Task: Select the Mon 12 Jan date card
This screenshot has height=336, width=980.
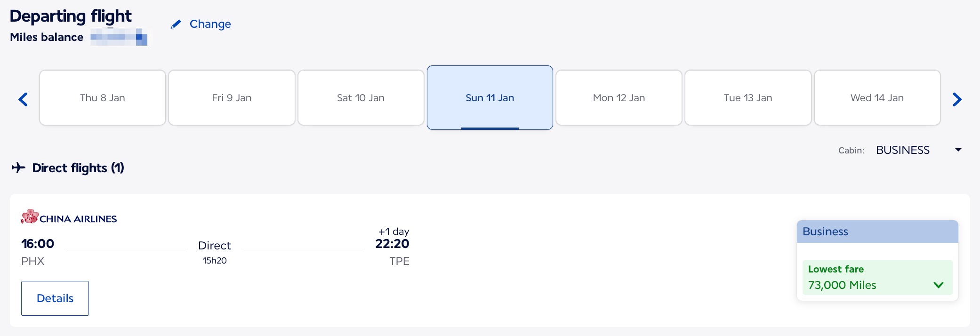Action: (x=619, y=97)
